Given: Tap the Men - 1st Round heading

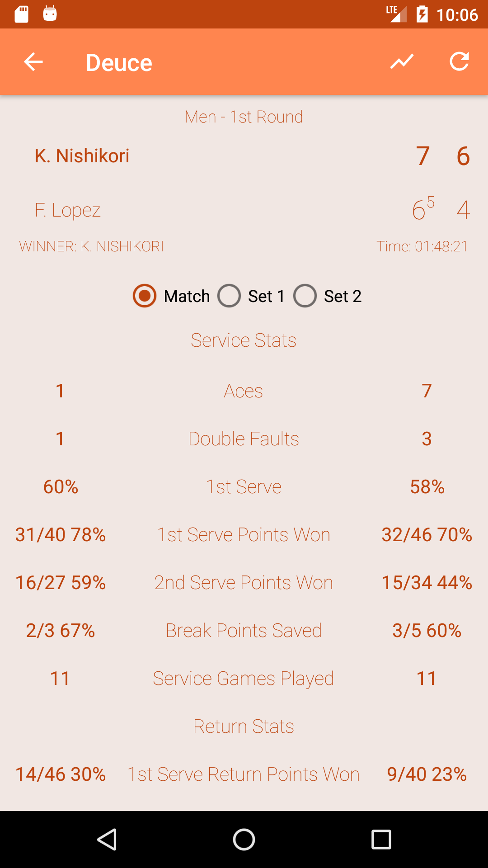Looking at the screenshot, I should 244,117.
